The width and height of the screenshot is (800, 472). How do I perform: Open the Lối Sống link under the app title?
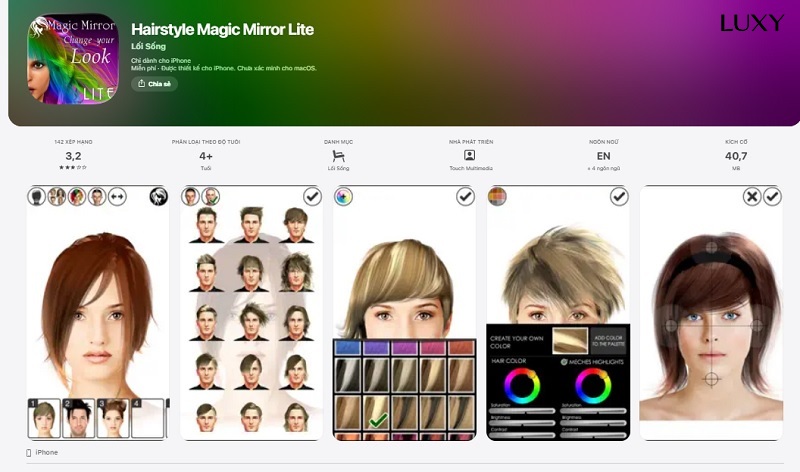148,46
